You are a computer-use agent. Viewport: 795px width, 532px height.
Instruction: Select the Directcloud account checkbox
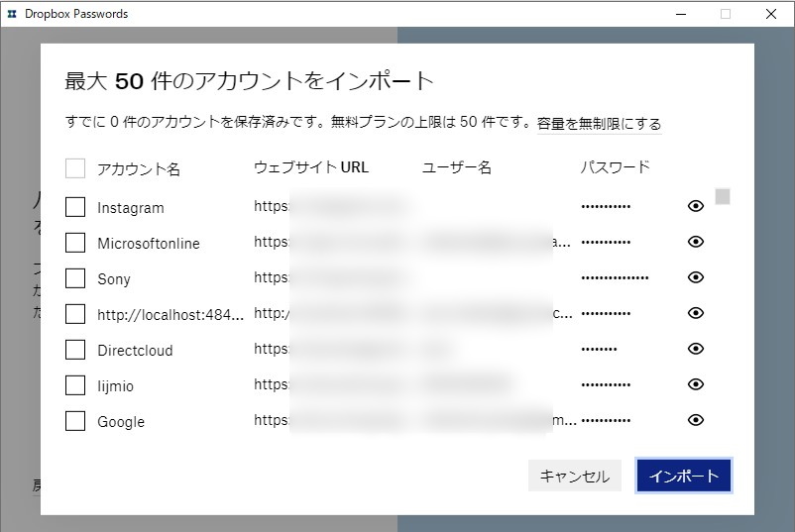[75, 350]
